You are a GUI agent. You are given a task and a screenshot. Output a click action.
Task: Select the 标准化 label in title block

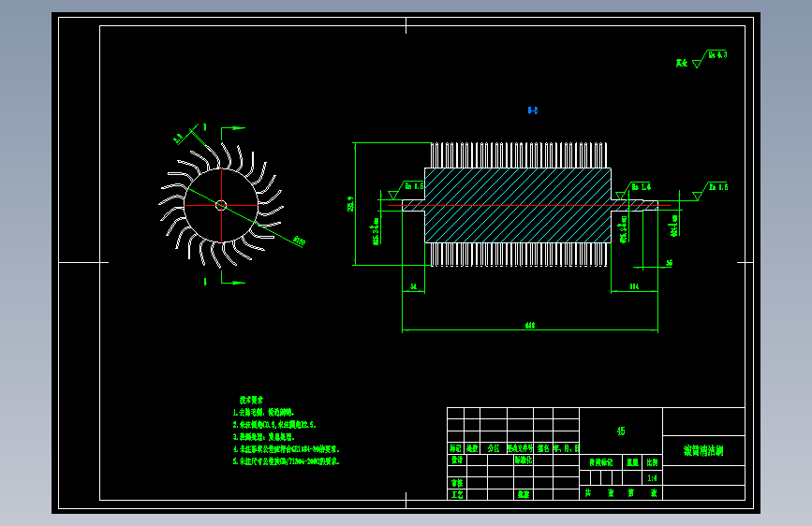pyautogui.click(x=524, y=460)
